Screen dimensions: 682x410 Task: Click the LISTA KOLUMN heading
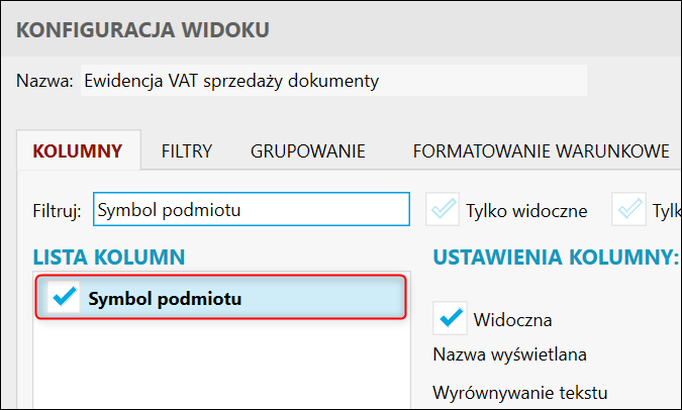pyautogui.click(x=109, y=257)
